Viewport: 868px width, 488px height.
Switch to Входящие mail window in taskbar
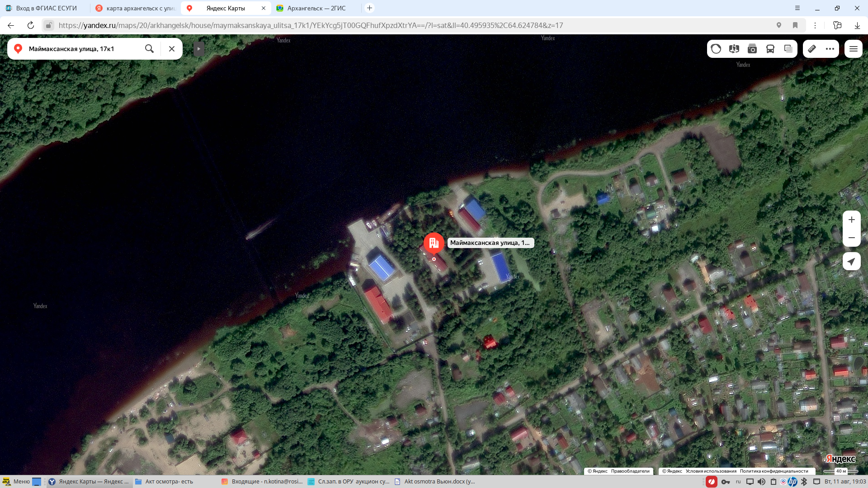tap(262, 482)
